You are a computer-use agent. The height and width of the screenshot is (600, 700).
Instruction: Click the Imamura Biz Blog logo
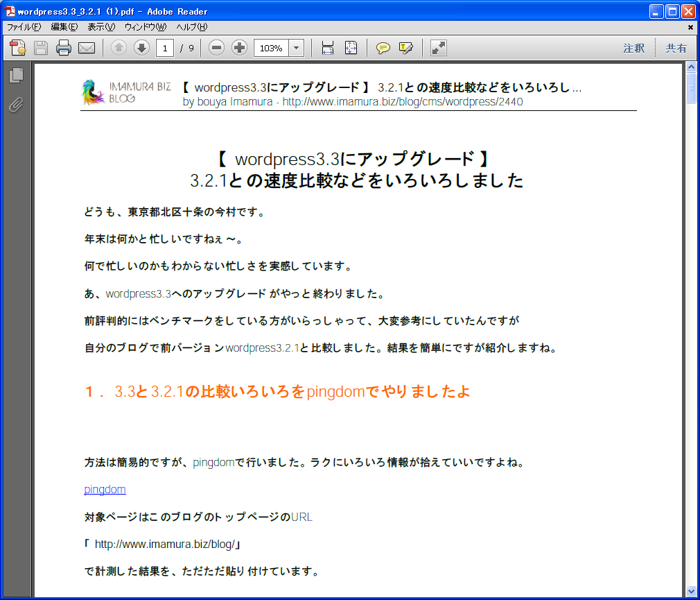tap(126, 92)
